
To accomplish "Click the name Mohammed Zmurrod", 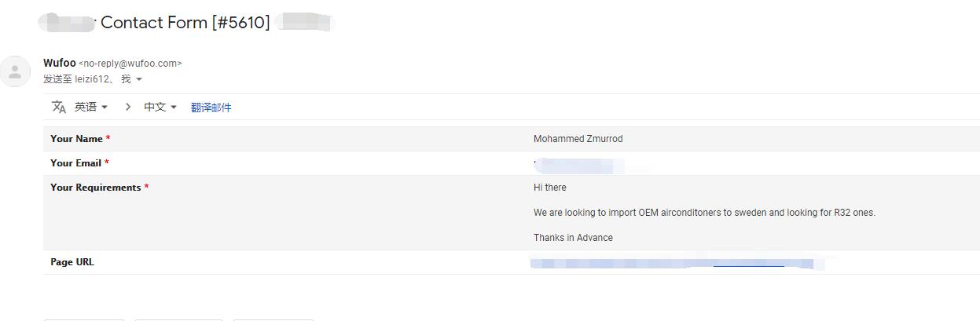I will tap(578, 139).
